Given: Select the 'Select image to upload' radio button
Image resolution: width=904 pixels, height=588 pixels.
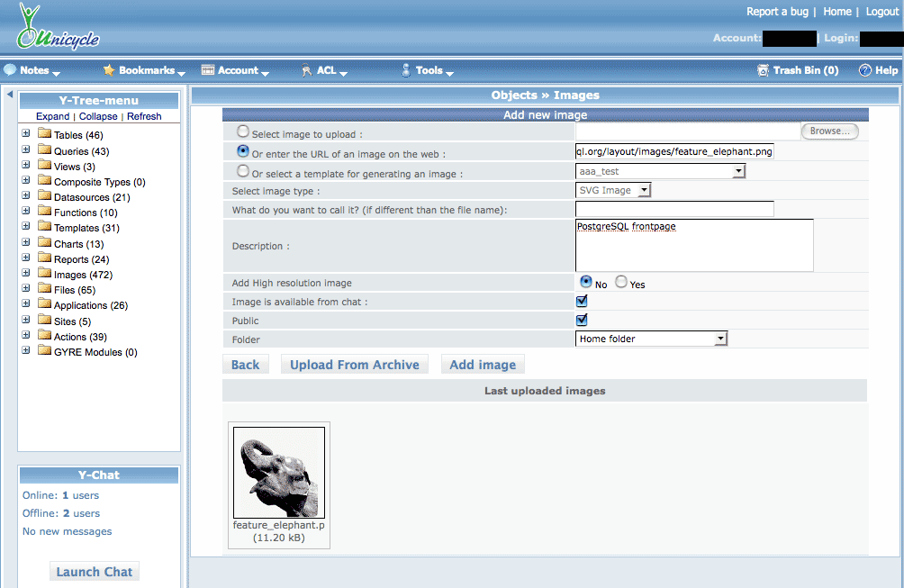Looking at the screenshot, I should (242, 131).
